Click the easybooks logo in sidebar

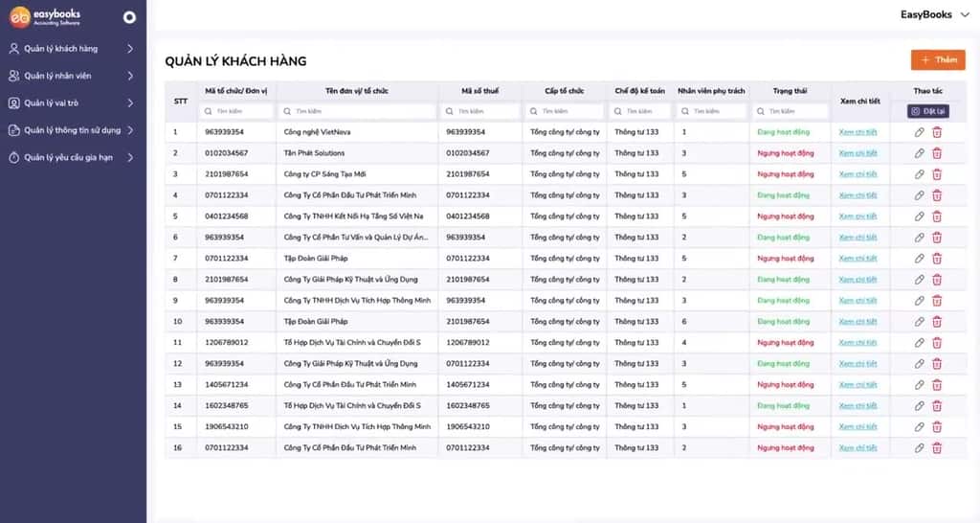click(45, 17)
